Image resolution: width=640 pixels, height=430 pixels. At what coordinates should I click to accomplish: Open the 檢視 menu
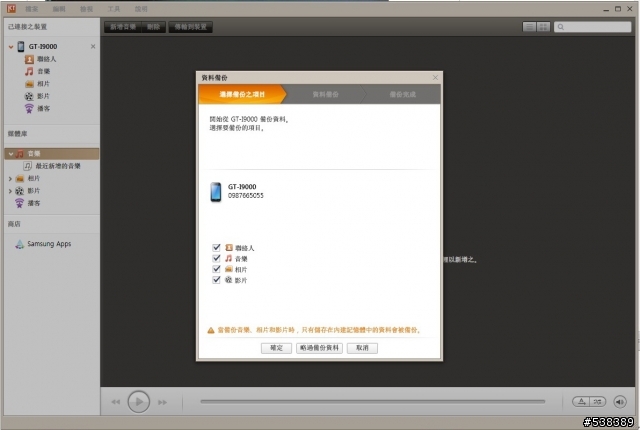coord(87,9)
